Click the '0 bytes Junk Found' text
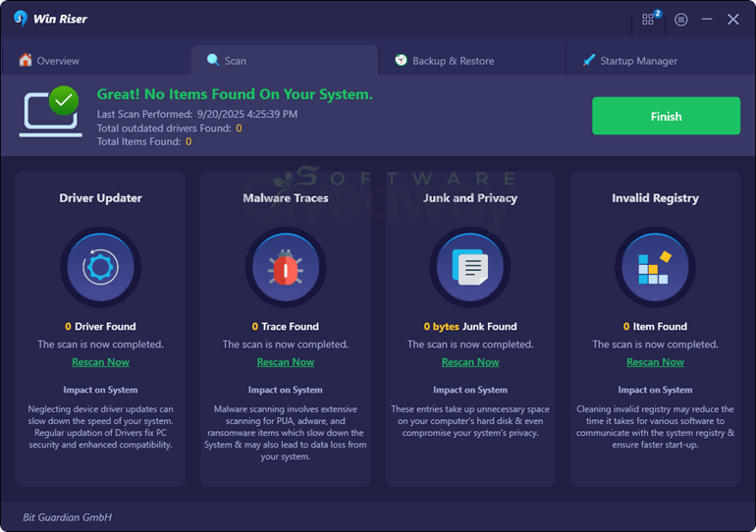 coord(470,326)
